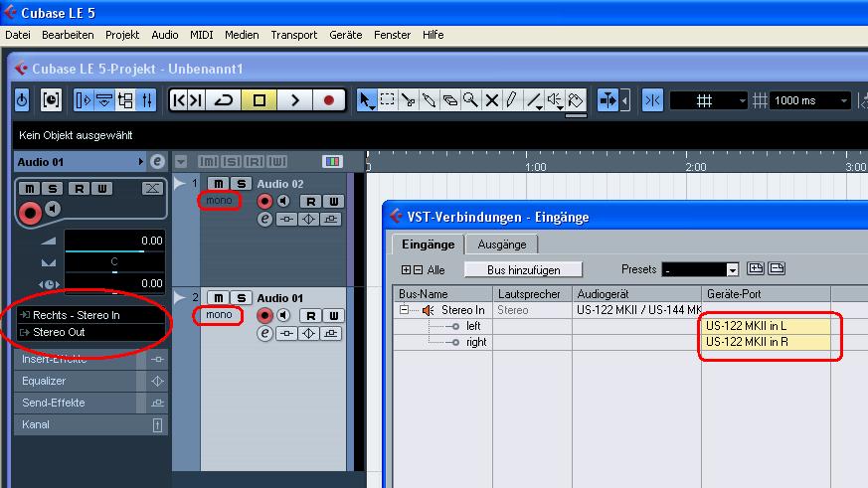Select the Eingänge tab
The height and width of the screenshot is (488, 868).
coord(428,244)
